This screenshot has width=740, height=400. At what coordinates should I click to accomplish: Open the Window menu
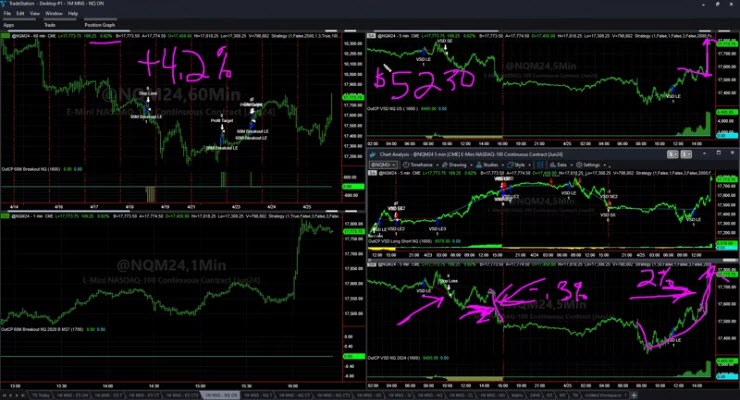pos(54,14)
